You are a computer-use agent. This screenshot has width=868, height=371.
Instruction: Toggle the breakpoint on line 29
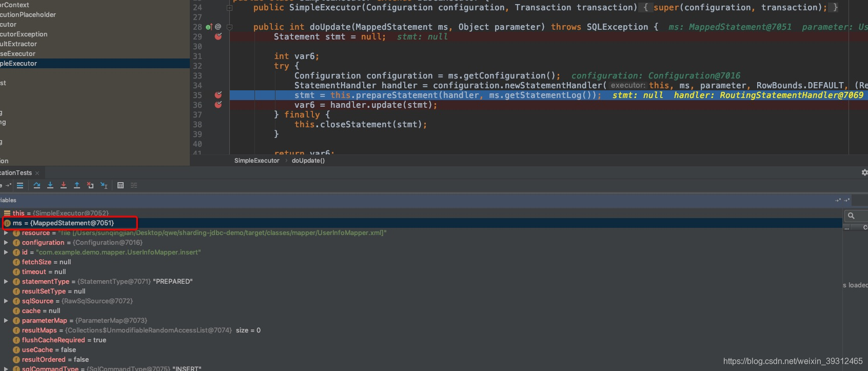[218, 36]
